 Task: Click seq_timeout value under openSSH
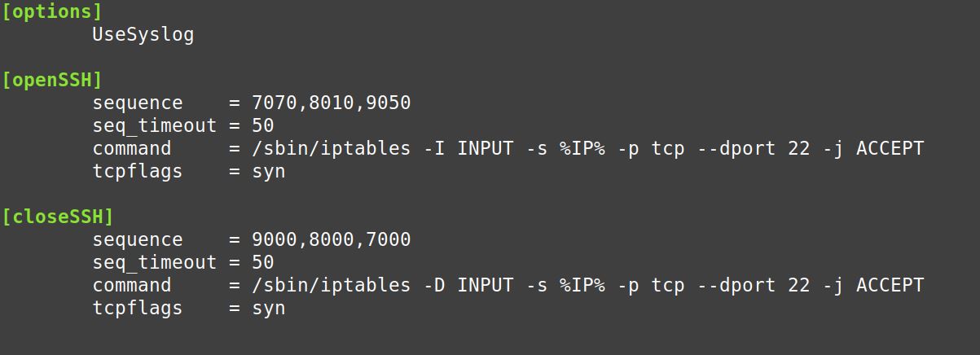point(262,126)
